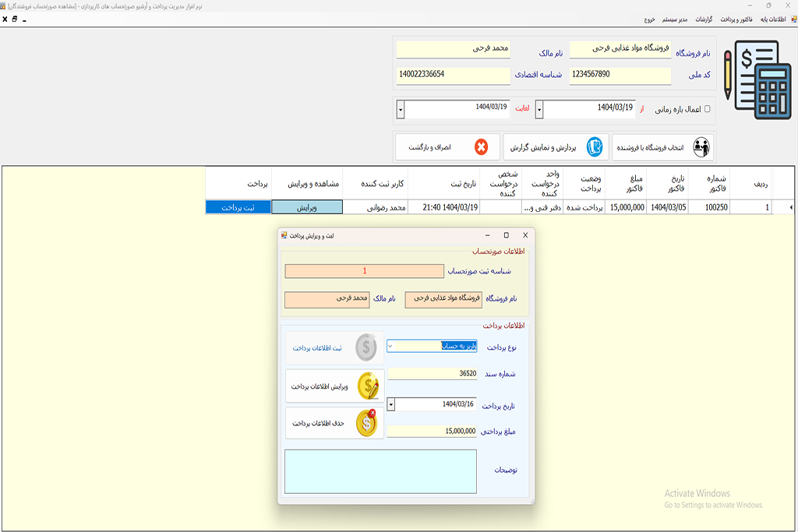Viewport: 798px width, 532px height.
Task: Click the red X cancel and return icon
Action: (x=481, y=146)
